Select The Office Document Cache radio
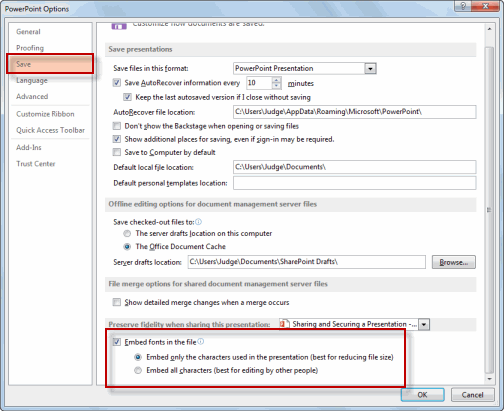 [127, 247]
